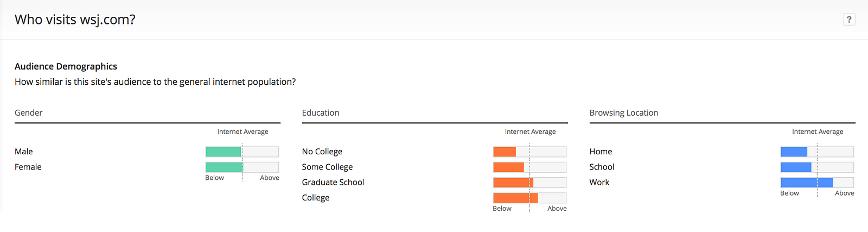Click the Work browsing location bar

click(x=807, y=183)
